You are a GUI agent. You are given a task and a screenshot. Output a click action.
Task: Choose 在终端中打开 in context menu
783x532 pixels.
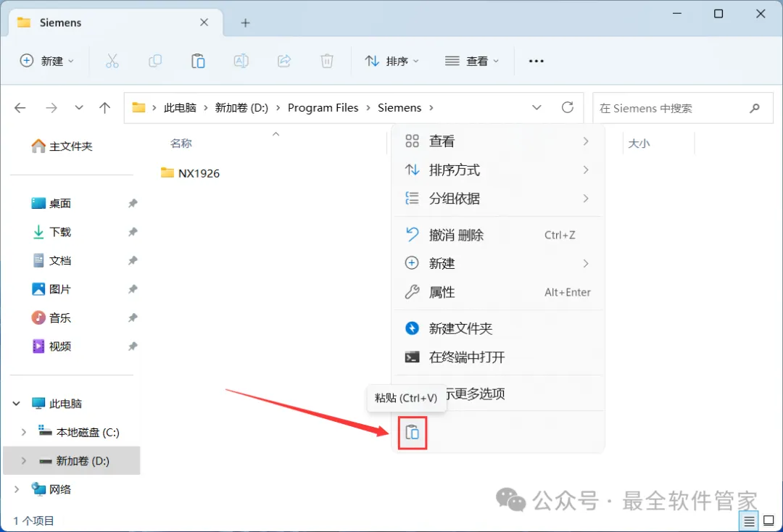(497, 357)
